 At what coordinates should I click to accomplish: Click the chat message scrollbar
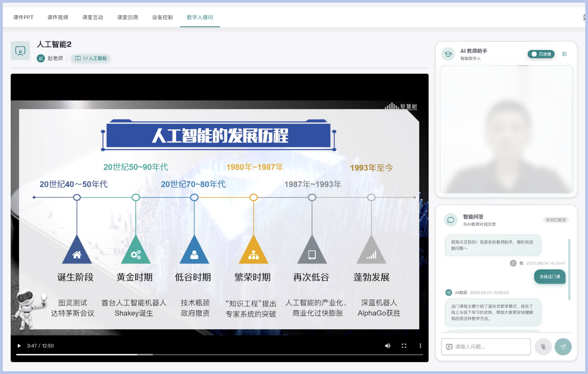point(569,268)
